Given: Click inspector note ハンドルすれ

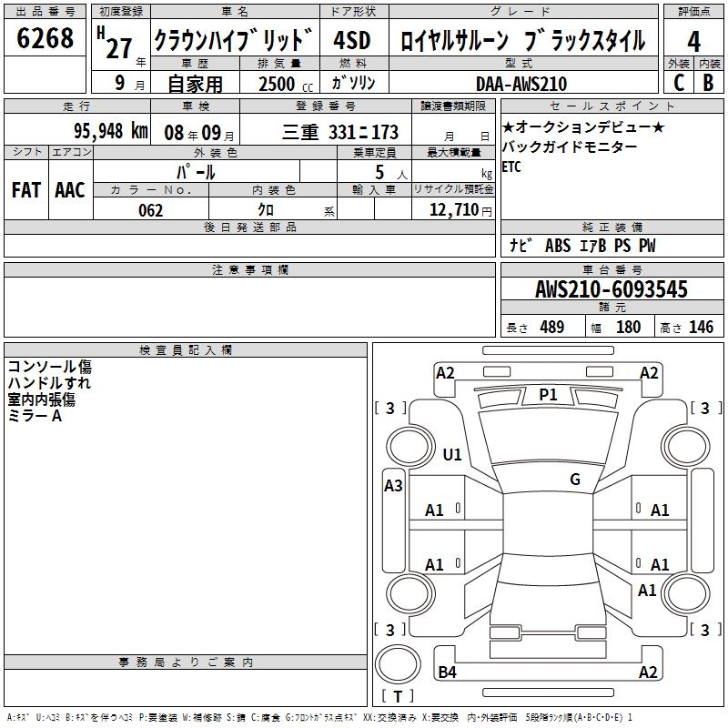Looking at the screenshot, I should [49, 383].
